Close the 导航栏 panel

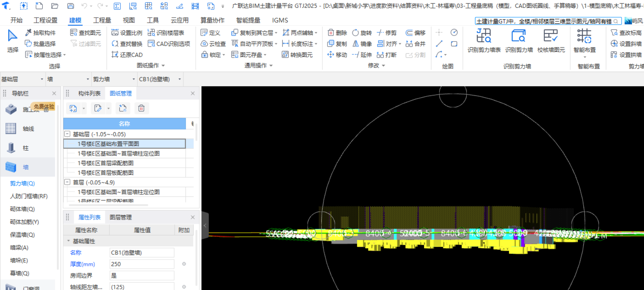(x=54, y=93)
